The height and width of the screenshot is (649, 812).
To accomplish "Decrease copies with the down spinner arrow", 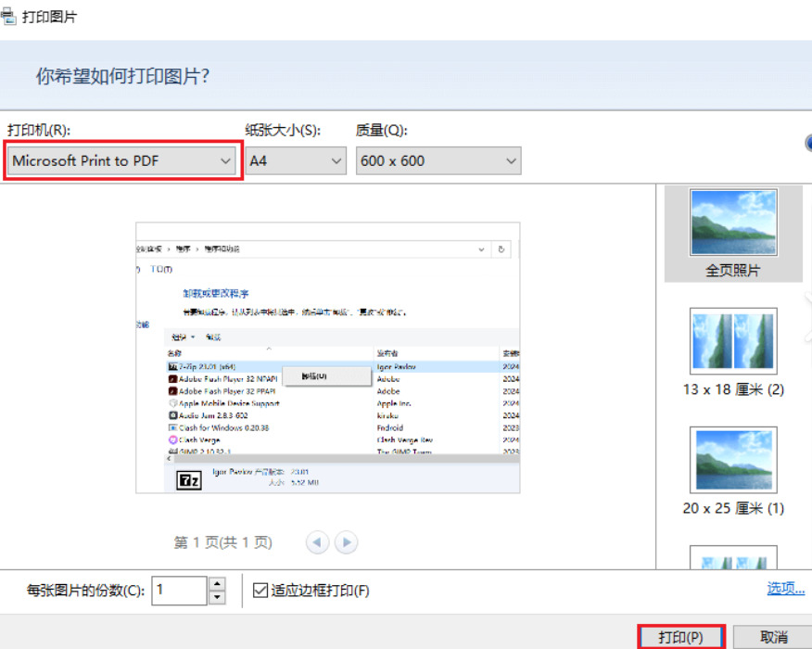I will 217,598.
